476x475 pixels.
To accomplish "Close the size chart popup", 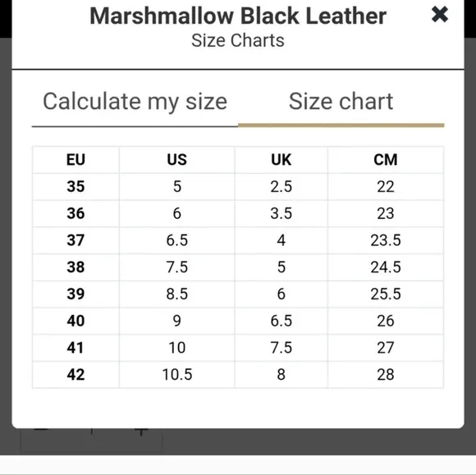I will pos(440,14).
